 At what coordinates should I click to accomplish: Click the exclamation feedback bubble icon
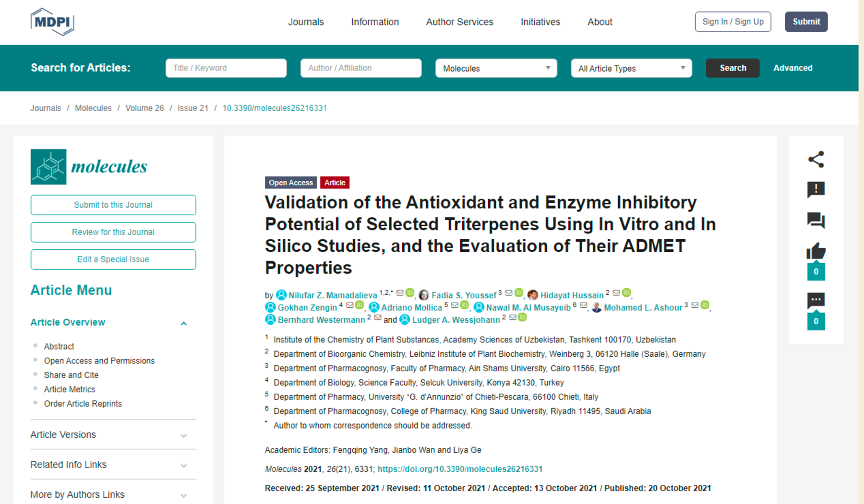coord(816,190)
